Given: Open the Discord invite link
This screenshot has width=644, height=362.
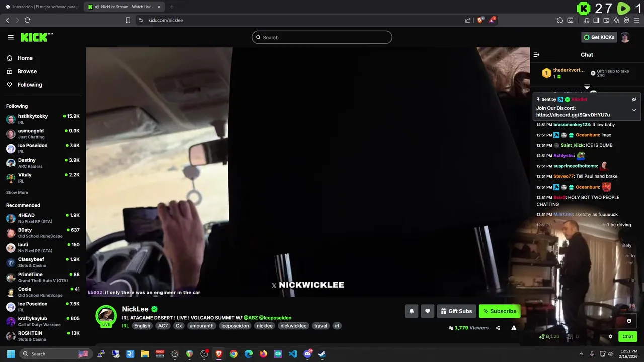Looking at the screenshot, I should pyautogui.click(x=573, y=115).
